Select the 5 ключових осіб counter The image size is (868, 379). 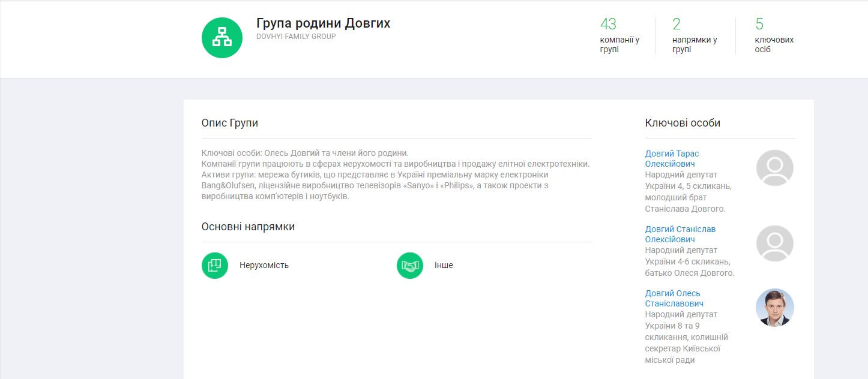click(774, 36)
